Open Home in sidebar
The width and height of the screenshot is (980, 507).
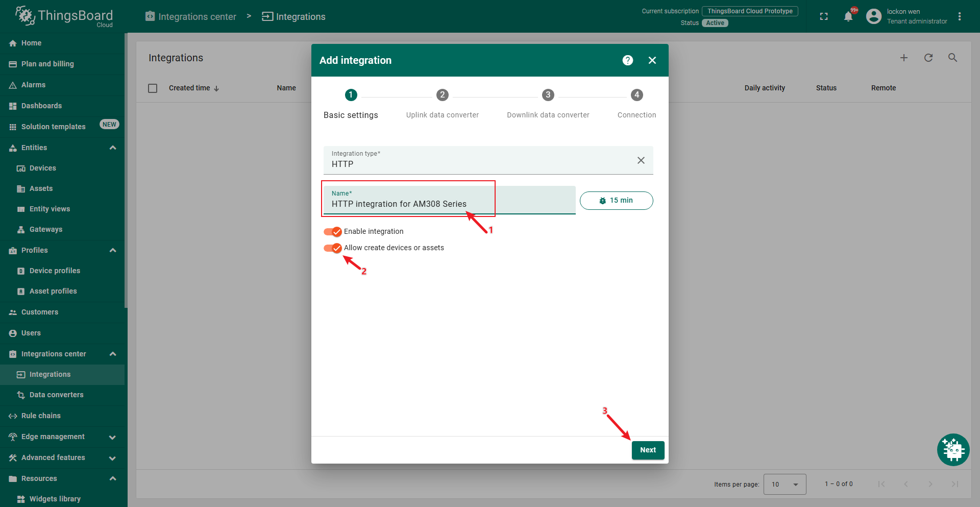point(62,43)
